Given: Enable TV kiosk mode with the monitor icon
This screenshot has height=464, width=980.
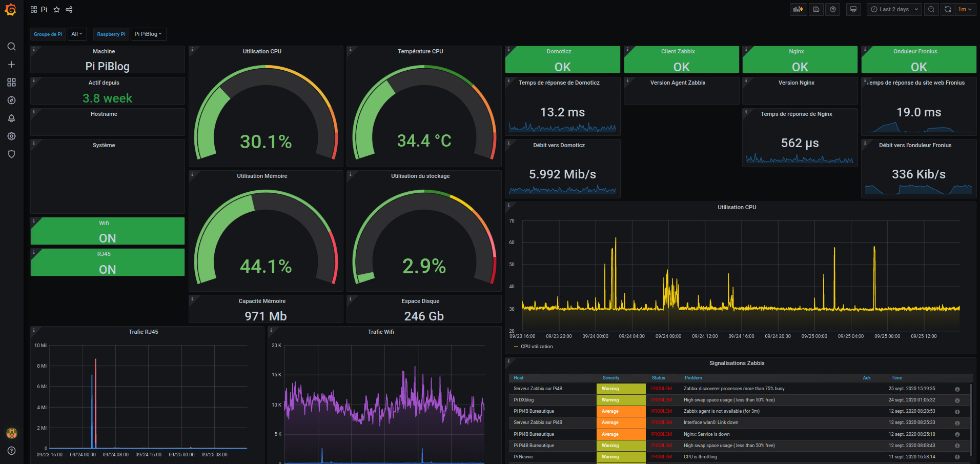Looking at the screenshot, I should tap(853, 9).
